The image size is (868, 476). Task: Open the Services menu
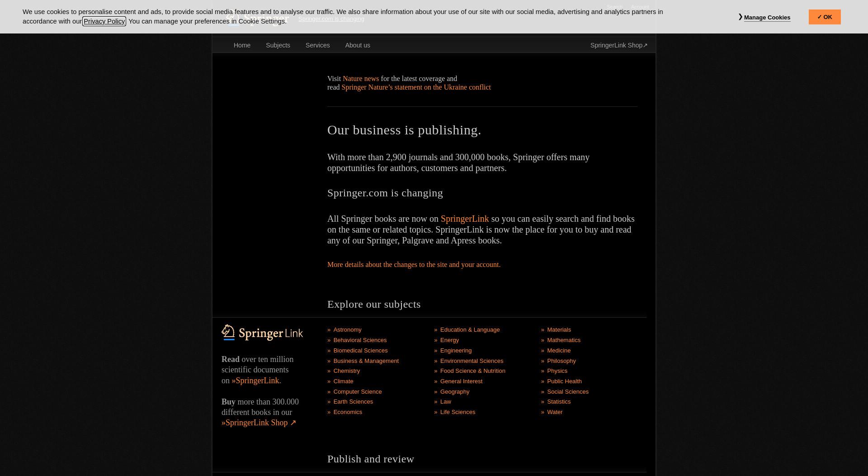pyautogui.click(x=318, y=45)
